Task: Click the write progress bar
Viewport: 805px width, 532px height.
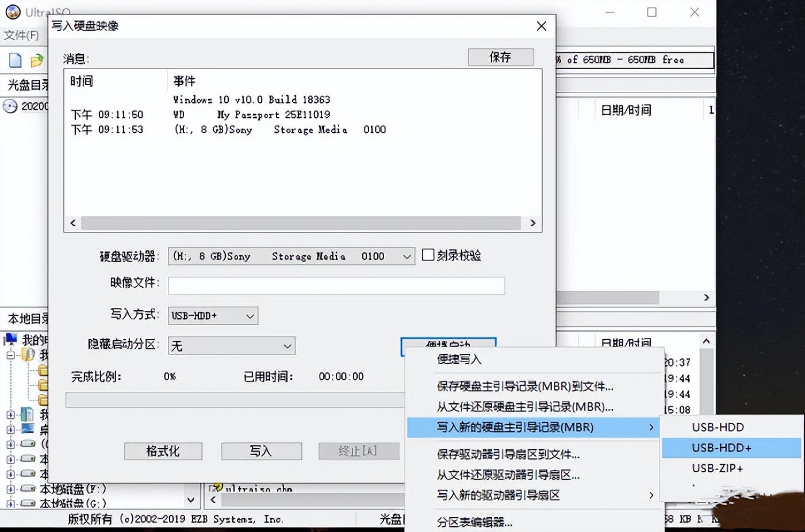Action: coord(235,400)
